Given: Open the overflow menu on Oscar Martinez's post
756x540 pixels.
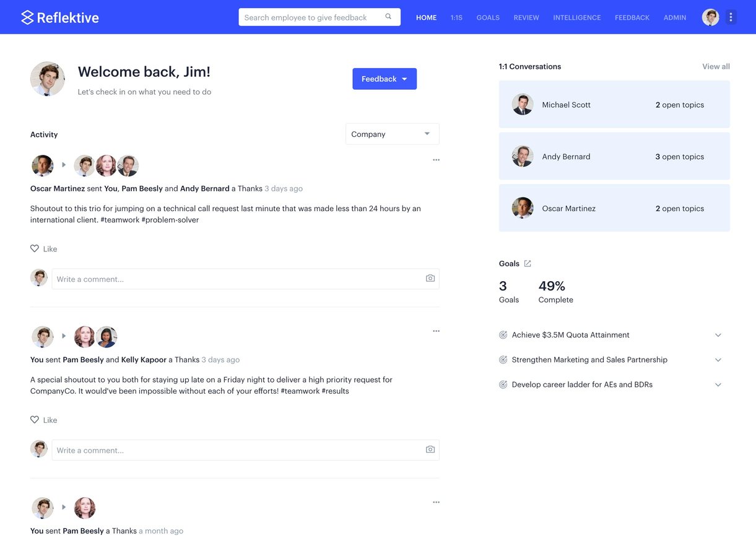Looking at the screenshot, I should click(436, 159).
